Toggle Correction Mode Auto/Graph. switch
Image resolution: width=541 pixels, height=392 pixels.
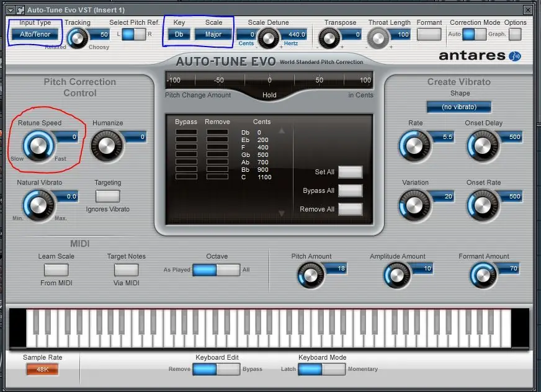tap(475, 34)
